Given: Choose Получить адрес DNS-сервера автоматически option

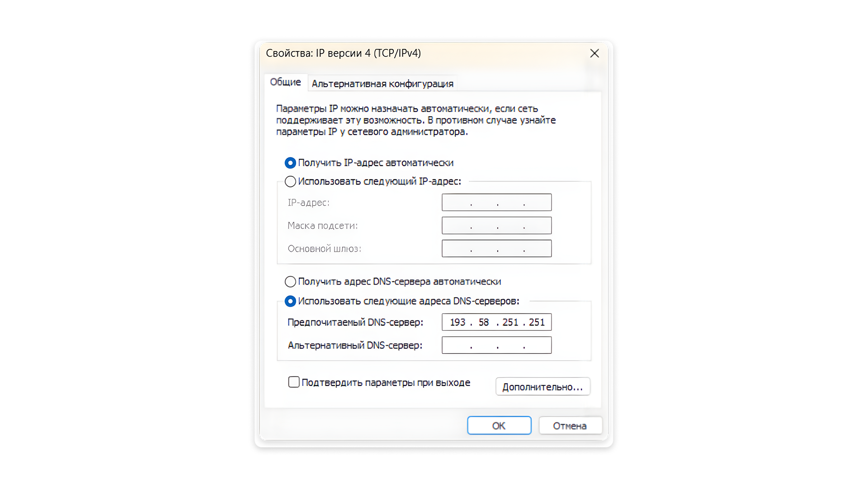Looking at the screenshot, I should coord(290,282).
